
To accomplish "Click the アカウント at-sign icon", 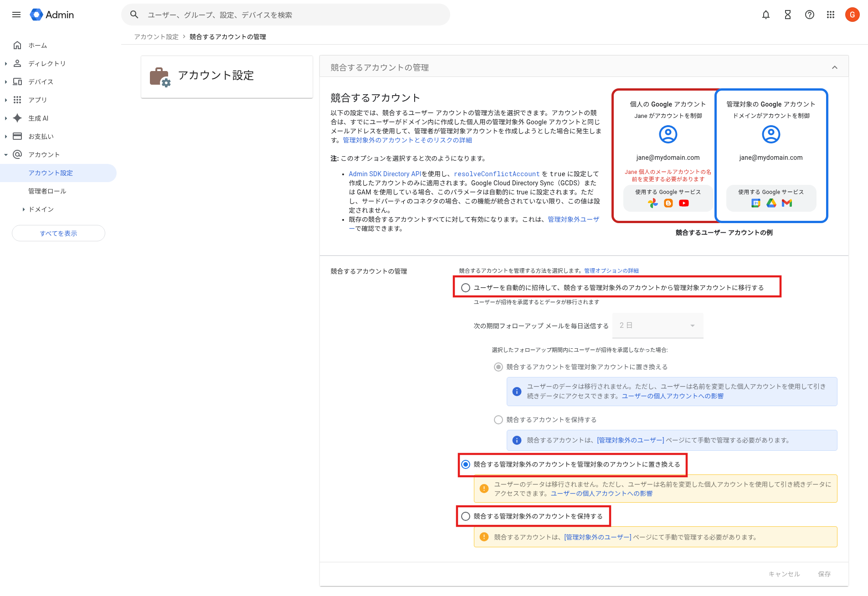I will (17, 154).
